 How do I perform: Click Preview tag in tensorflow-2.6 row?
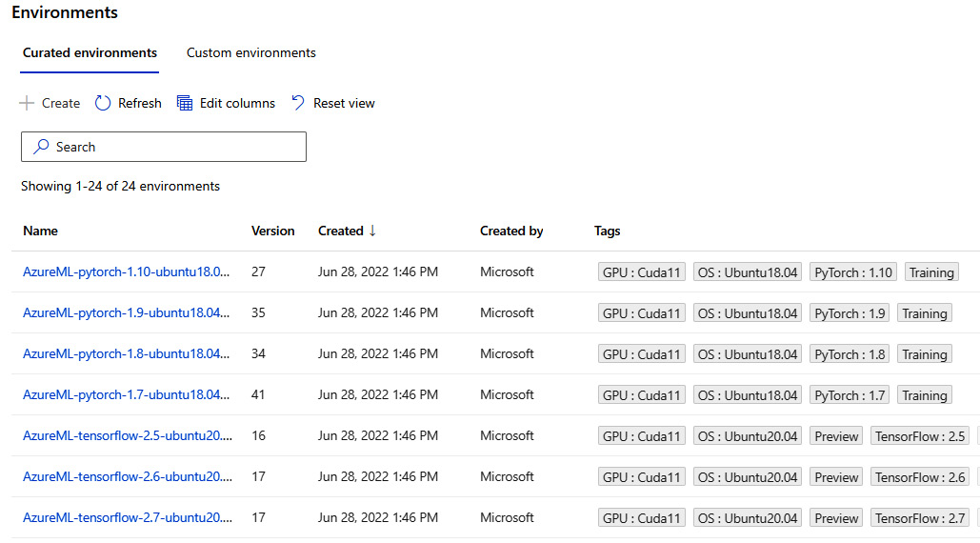tap(836, 477)
